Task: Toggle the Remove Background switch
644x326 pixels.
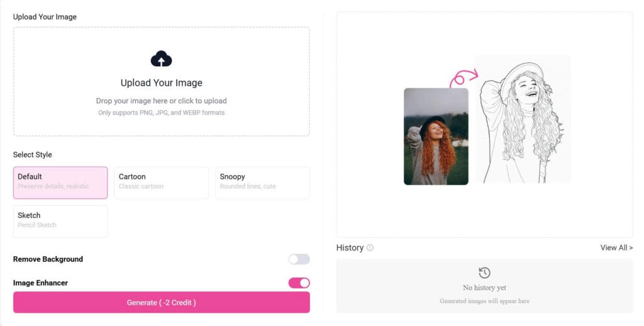Action: click(299, 259)
